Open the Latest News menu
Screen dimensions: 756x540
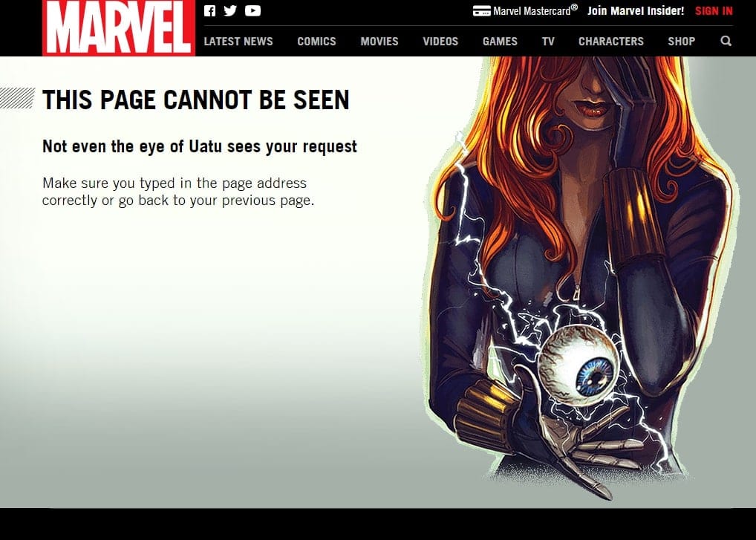pos(238,42)
